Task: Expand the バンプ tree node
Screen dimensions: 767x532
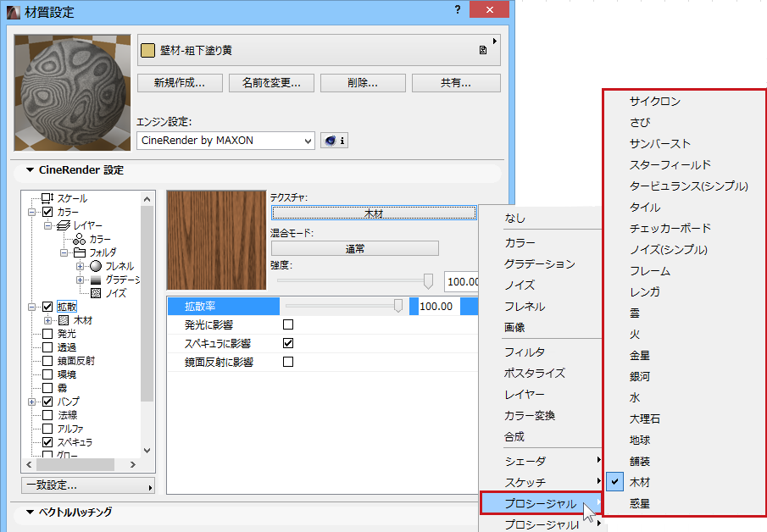Action: tap(32, 402)
